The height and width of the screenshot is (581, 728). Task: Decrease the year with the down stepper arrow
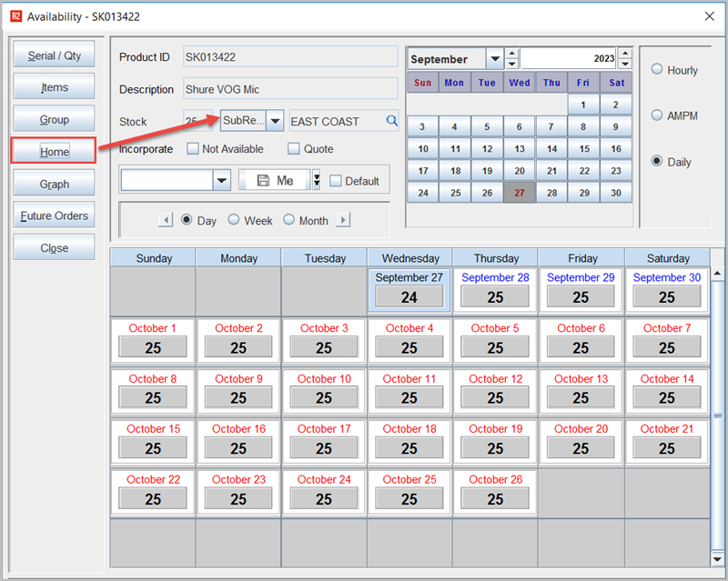pyautogui.click(x=624, y=65)
